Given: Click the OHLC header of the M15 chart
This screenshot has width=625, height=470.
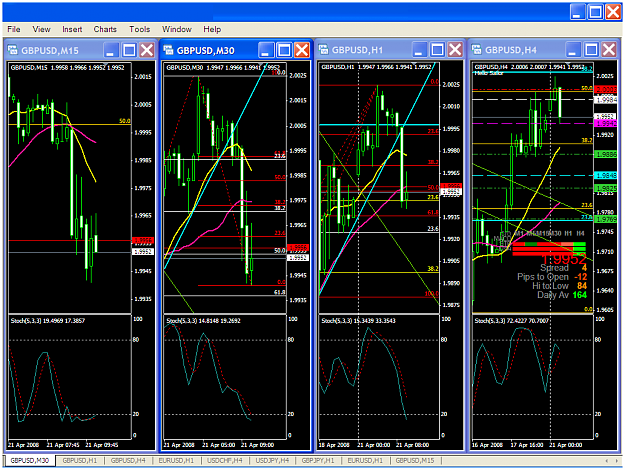Looking at the screenshot, I should (x=67, y=68).
